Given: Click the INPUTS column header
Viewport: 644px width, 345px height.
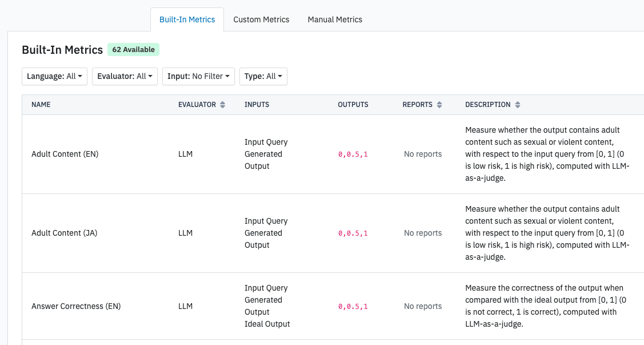Looking at the screenshot, I should [x=257, y=105].
